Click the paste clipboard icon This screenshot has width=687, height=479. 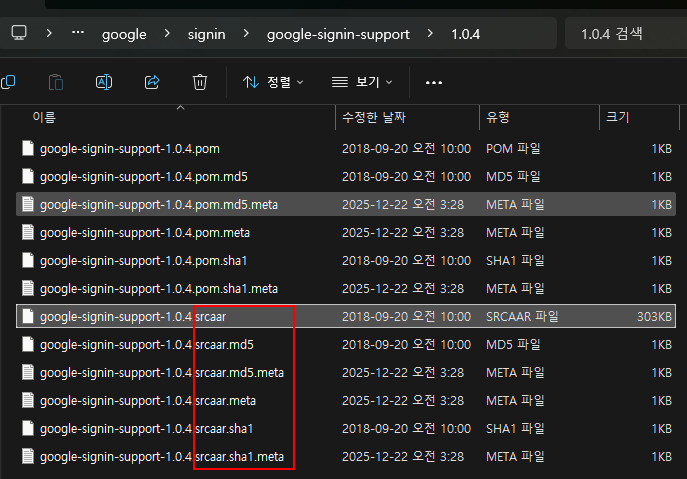click(x=56, y=82)
